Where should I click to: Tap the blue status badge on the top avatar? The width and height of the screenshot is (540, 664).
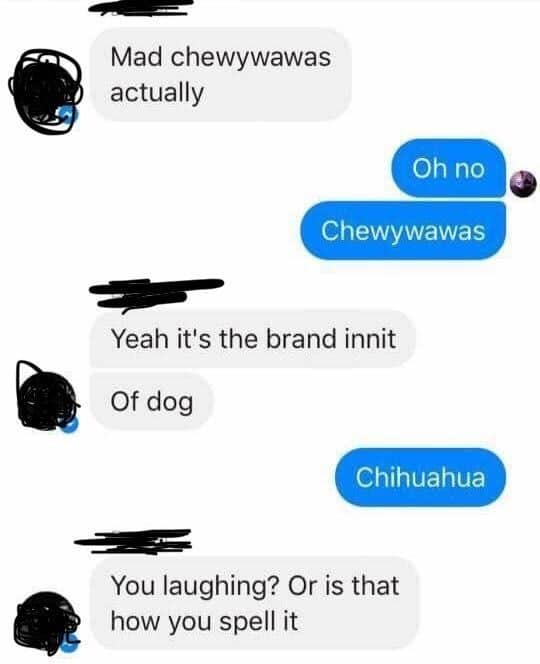(68, 115)
